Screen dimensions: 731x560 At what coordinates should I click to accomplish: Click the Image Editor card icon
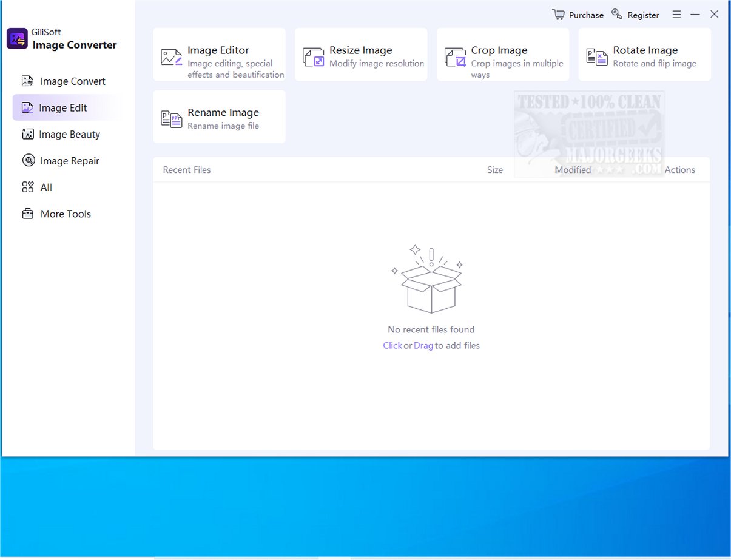(x=171, y=57)
